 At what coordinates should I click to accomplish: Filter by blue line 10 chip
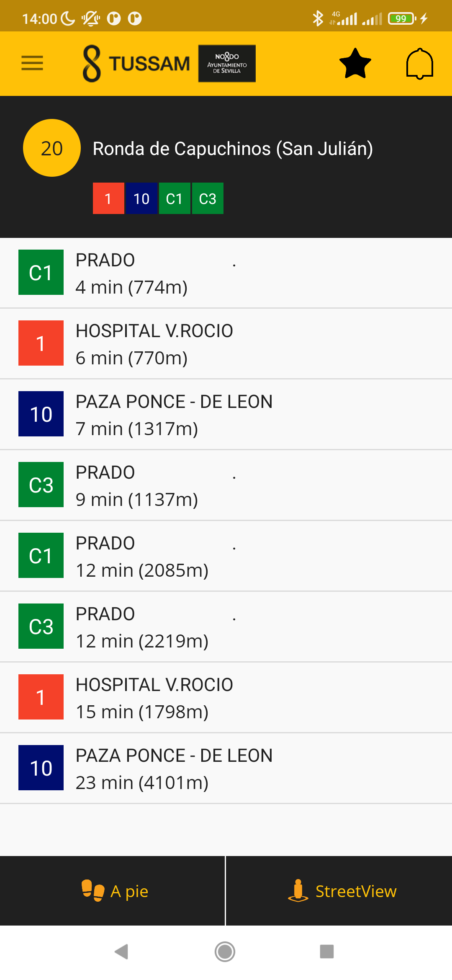point(141,199)
